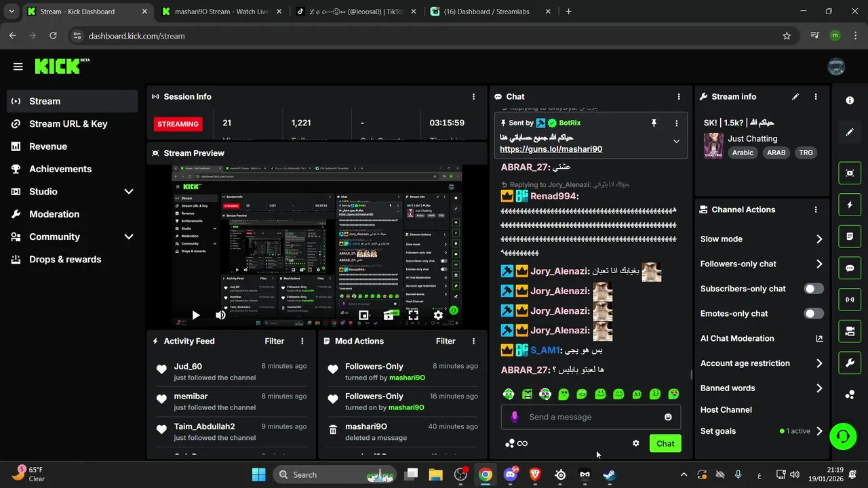Open the pinned message three-dot menu
The image size is (868, 488).
tap(676, 123)
